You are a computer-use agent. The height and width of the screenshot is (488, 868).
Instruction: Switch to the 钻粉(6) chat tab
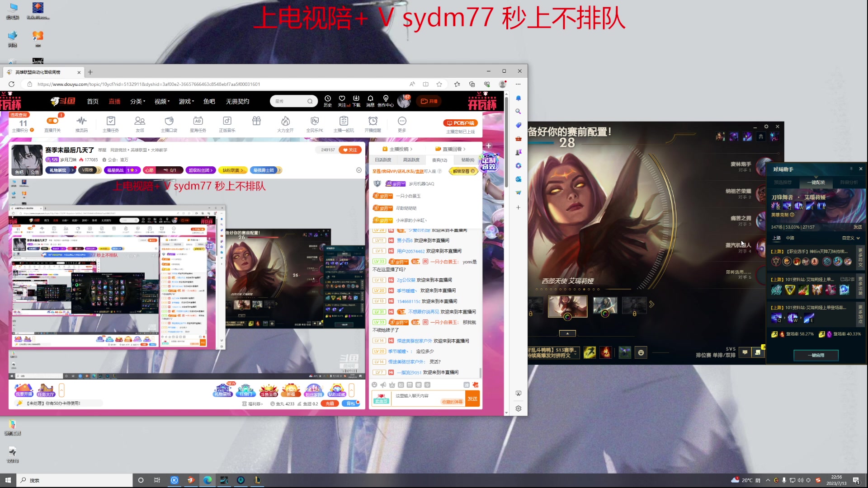467,160
